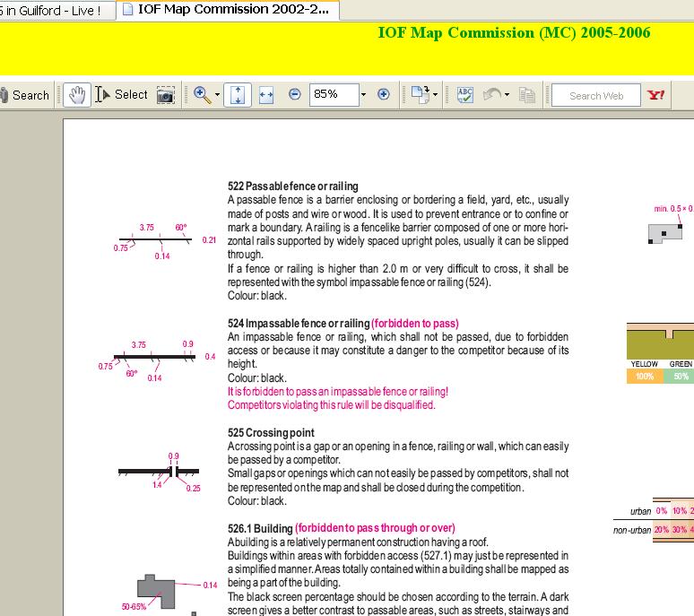
Task: Click the gray building symbol diagram
Action: [x=156, y=591]
